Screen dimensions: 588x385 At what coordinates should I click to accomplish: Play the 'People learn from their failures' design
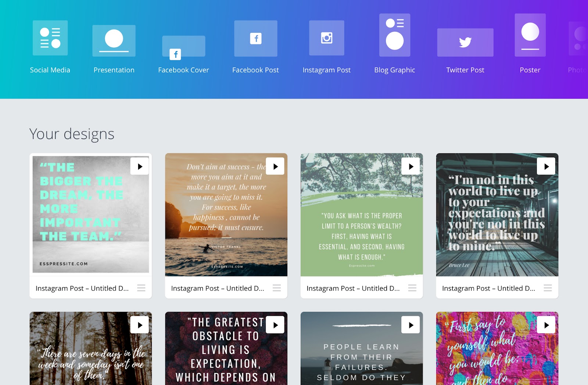(411, 325)
